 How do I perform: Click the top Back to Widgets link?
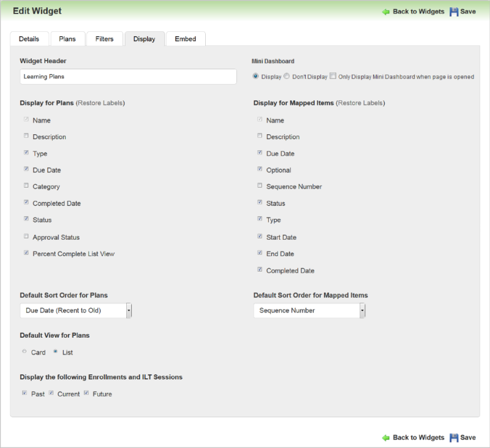(418, 12)
